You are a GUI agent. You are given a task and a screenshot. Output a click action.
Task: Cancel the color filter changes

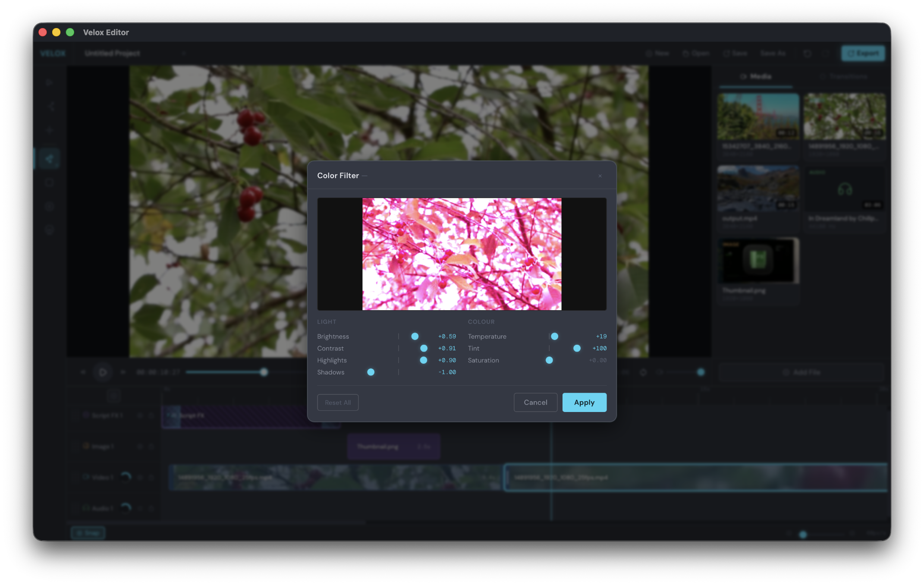[x=535, y=403]
